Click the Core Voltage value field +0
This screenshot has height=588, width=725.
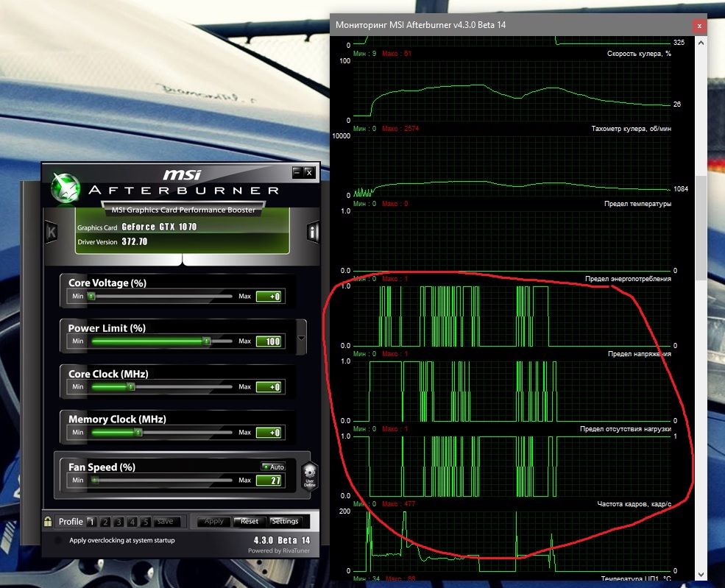[269, 297]
